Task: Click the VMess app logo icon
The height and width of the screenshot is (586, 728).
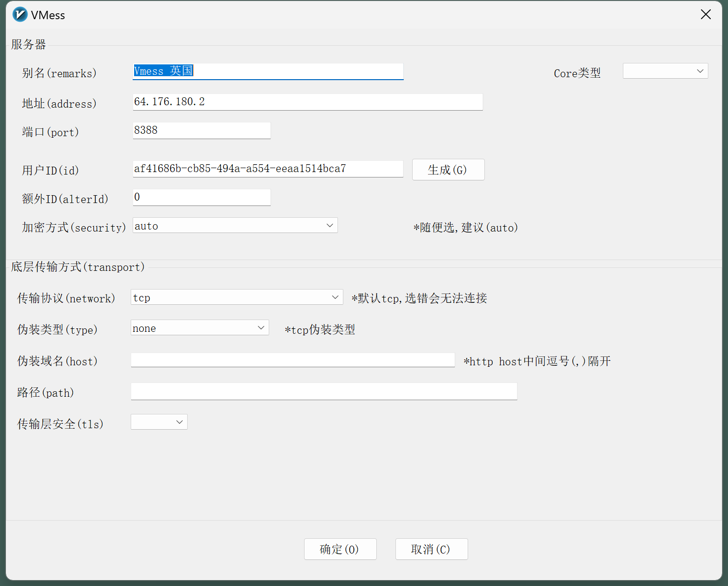Action: point(20,15)
